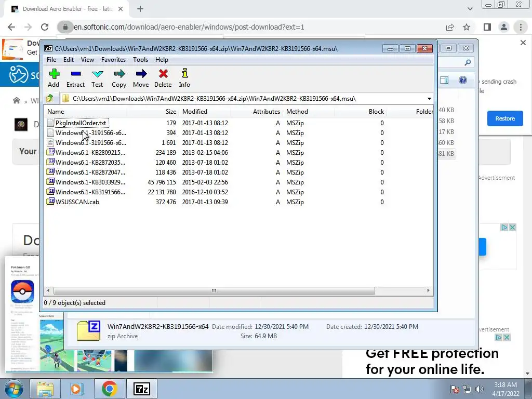Screen dimensions: 532x399
Task: Click the Delete toolbar button
Action: tap(163, 78)
